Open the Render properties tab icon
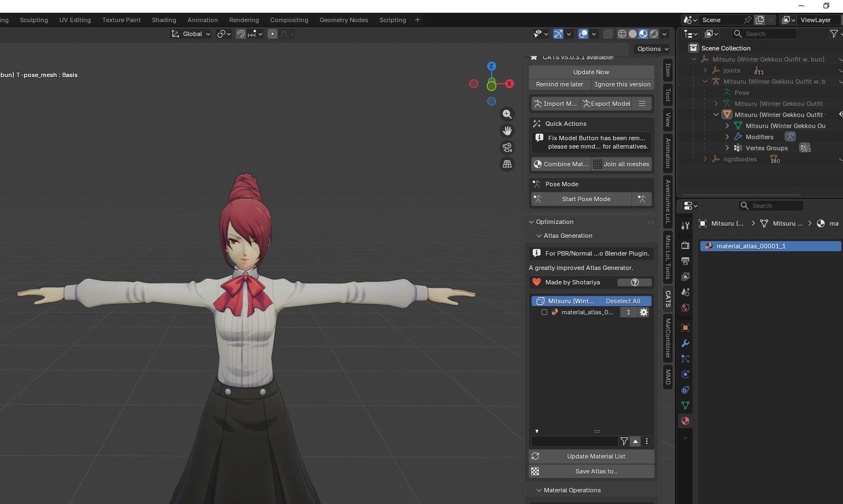Screen dimensions: 843x504 point(685,246)
